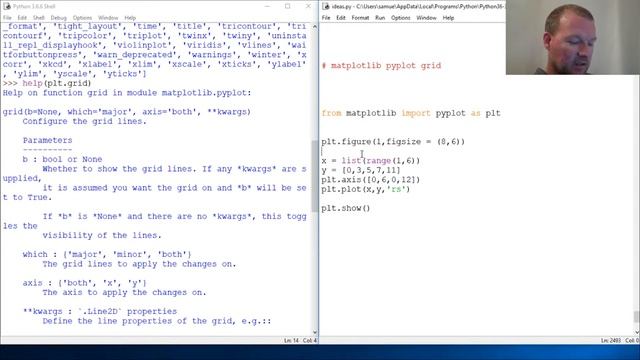
Task: Open Help menu in Python Shell window
Action: pos(130,18)
